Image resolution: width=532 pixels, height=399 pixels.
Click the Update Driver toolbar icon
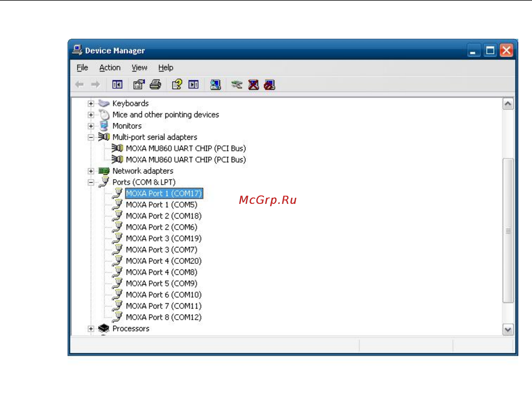pyautogui.click(x=237, y=85)
